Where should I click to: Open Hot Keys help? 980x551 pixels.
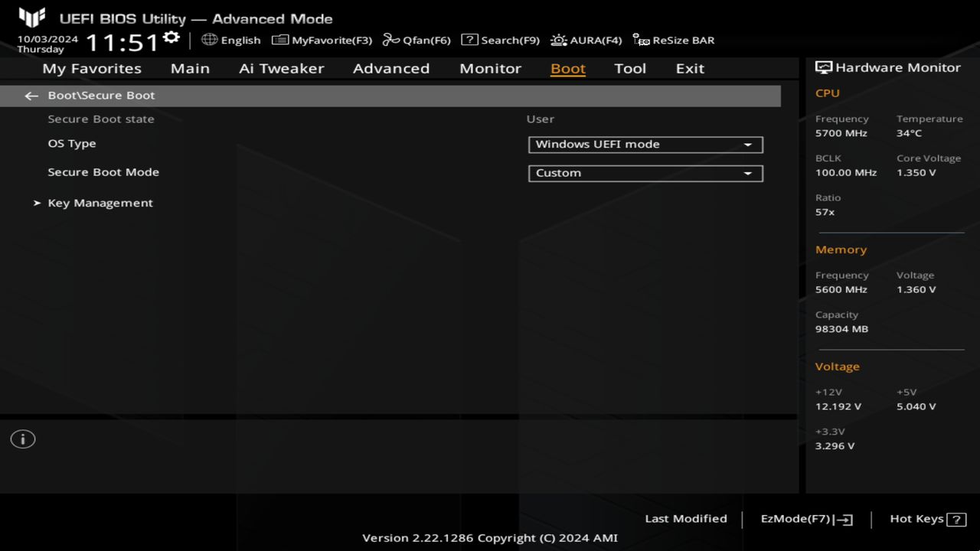[928, 519]
